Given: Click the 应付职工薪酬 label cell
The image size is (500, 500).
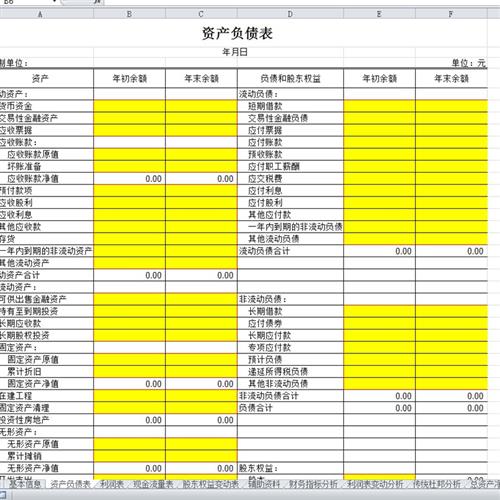Looking at the screenshot, I should click(290, 166).
